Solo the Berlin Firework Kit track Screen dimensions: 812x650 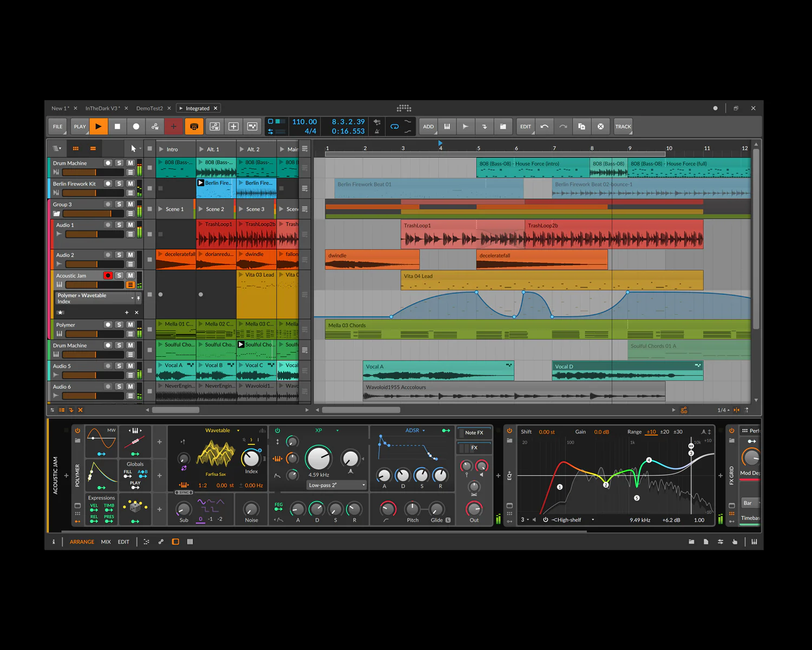pos(119,184)
